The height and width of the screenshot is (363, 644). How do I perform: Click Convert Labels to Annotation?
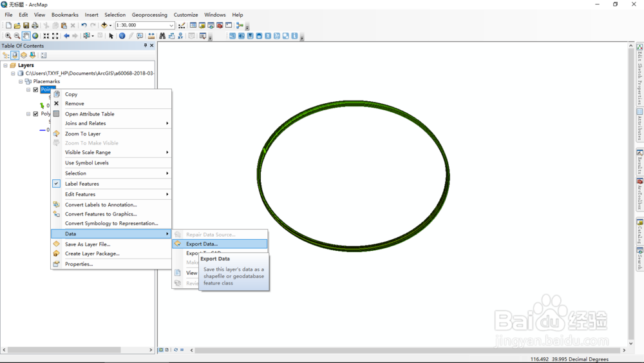(x=111, y=205)
